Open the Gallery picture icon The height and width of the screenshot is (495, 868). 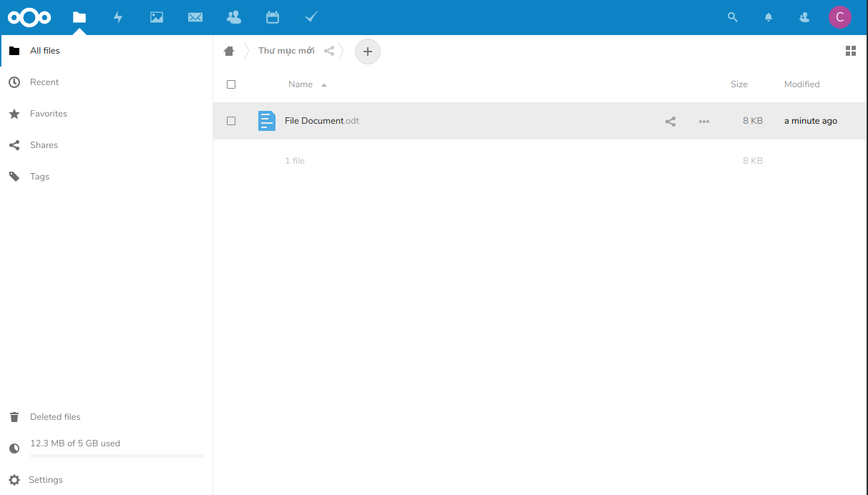click(157, 17)
